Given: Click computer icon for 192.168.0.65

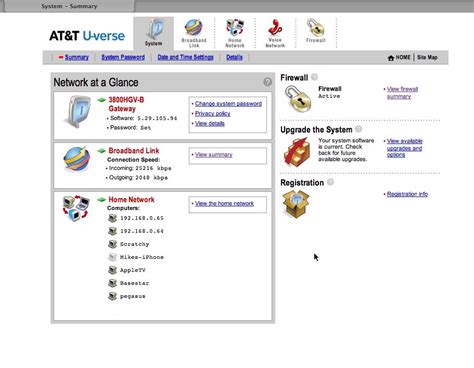Looking at the screenshot, I should (x=113, y=218).
